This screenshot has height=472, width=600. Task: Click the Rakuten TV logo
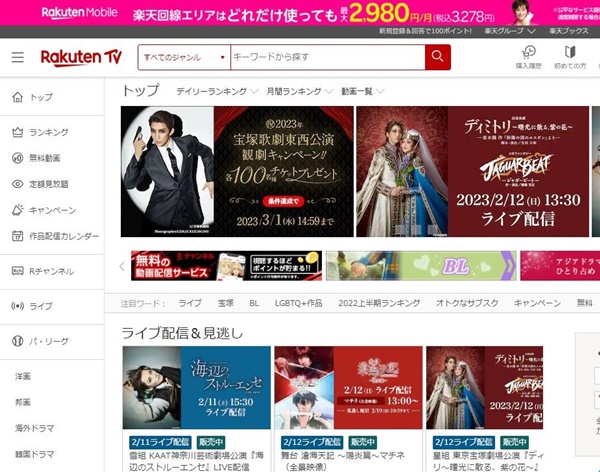point(81,58)
